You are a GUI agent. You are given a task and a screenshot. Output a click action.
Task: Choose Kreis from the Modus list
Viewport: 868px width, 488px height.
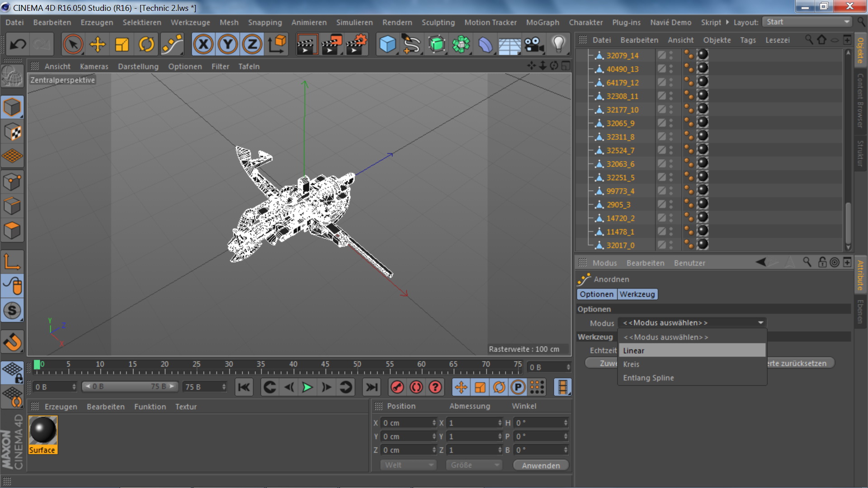pos(692,364)
